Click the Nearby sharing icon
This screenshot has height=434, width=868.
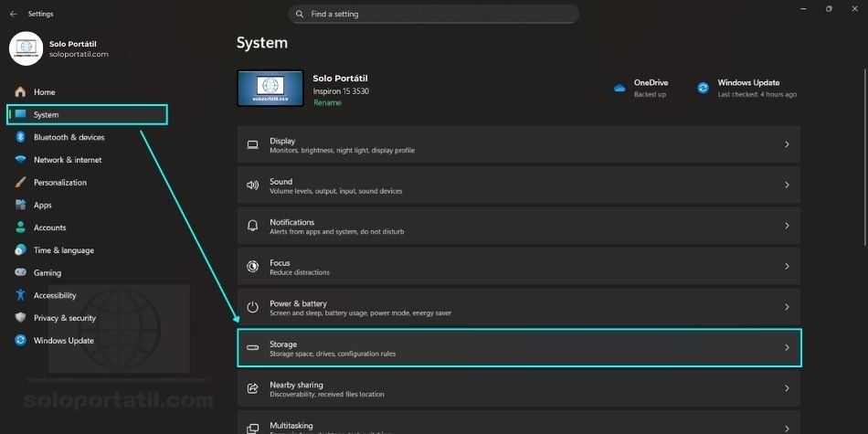pos(252,388)
